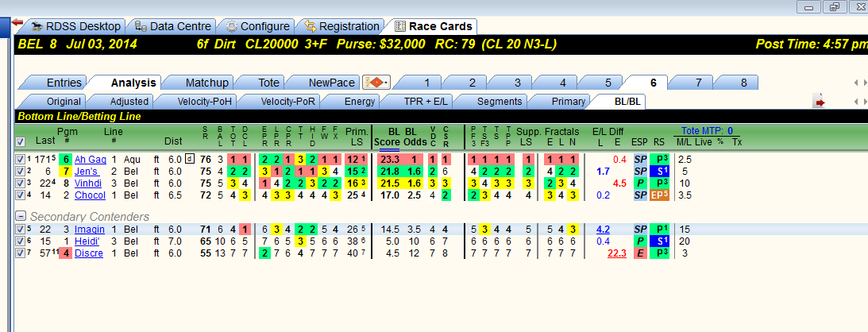868x332 pixels.
Task: Collapse the Secondary Contenders group
Action: coord(21,216)
